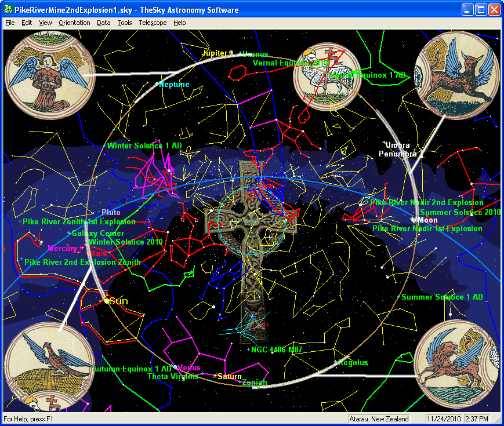Click the Atarau, New Zealand location in status bar
This screenshot has width=504, height=426.
pos(379,418)
